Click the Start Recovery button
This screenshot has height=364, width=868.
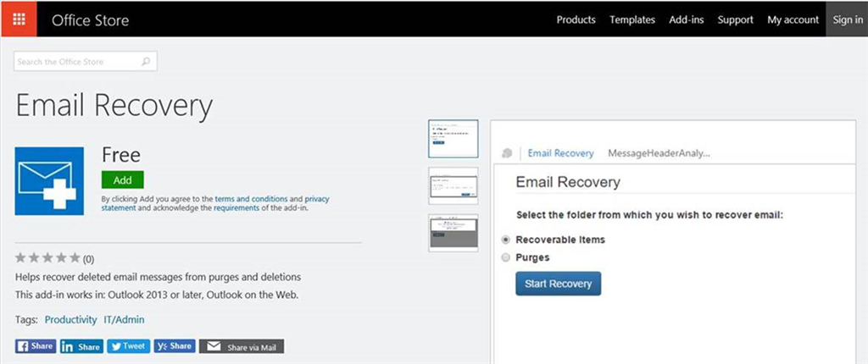(558, 284)
